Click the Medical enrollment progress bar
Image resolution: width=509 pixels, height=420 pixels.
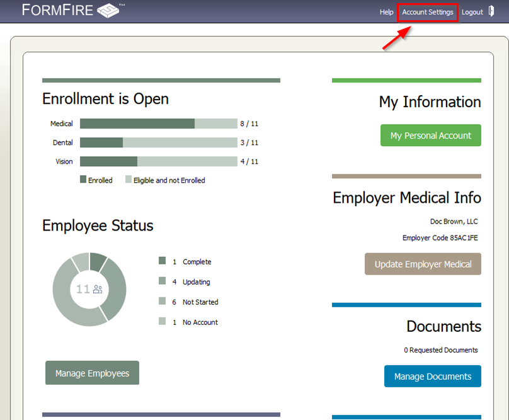click(x=158, y=123)
